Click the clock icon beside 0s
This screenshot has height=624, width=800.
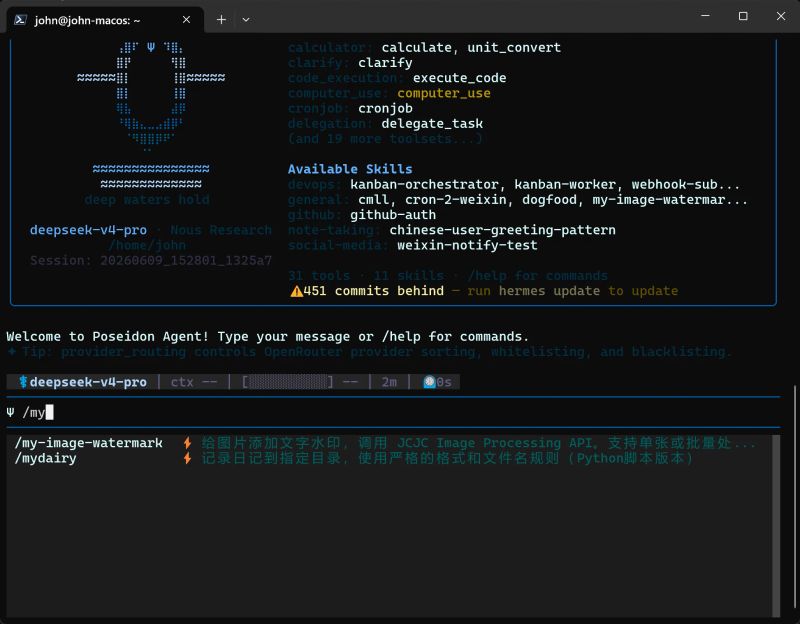point(430,382)
